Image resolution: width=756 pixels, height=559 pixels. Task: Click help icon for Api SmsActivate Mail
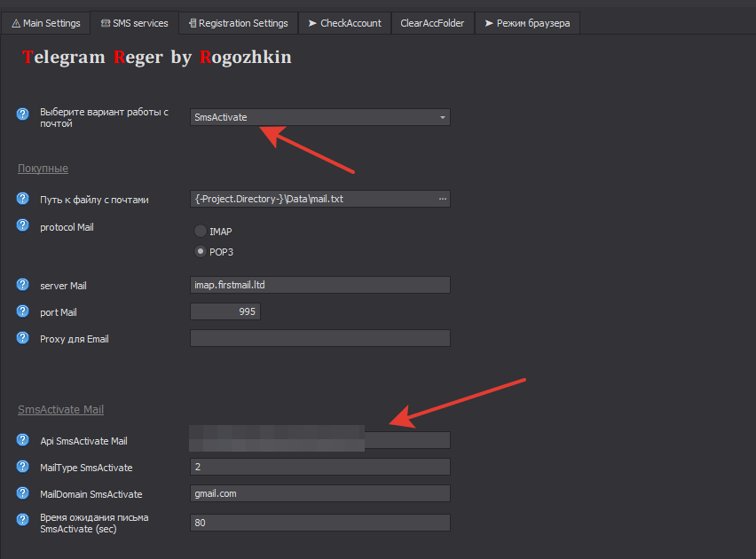(23, 439)
